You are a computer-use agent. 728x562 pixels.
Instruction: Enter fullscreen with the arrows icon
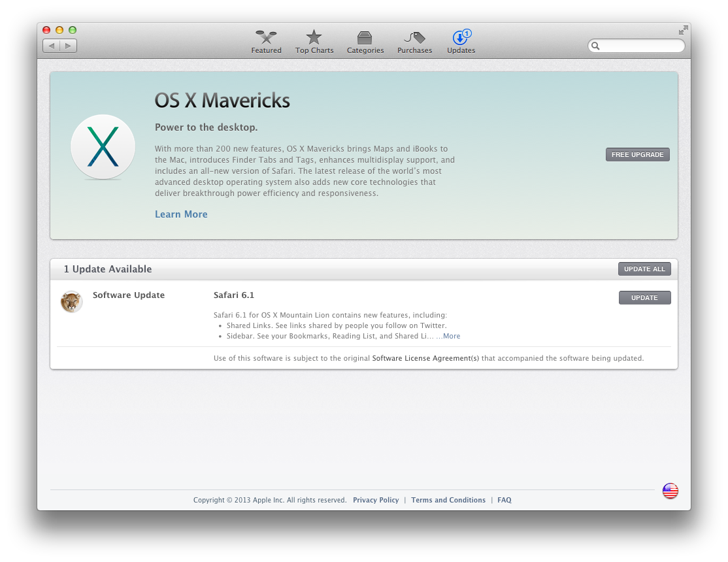[683, 31]
